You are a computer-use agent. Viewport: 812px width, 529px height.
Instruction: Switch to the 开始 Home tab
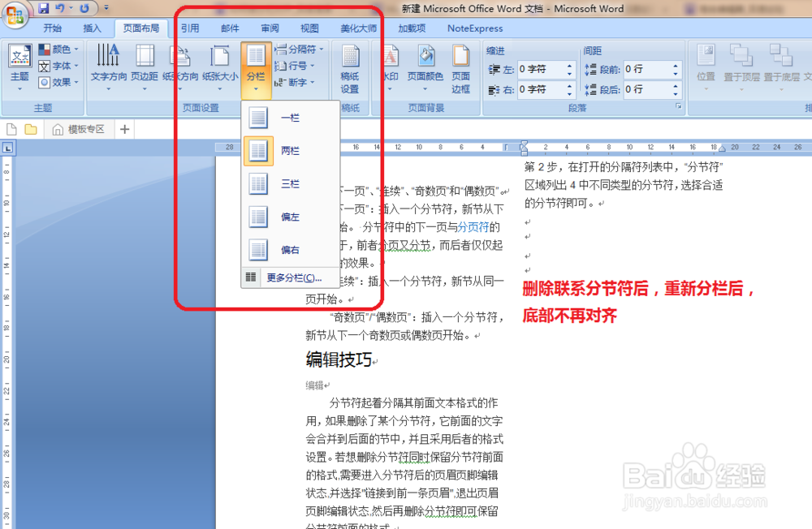[52, 28]
